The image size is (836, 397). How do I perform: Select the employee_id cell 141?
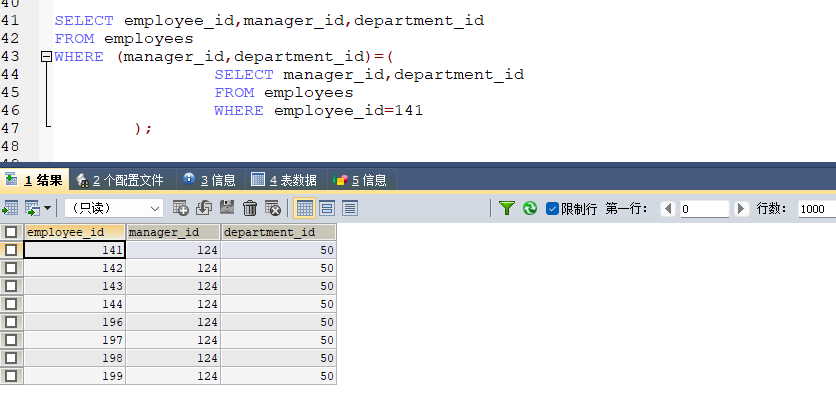(x=75, y=250)
